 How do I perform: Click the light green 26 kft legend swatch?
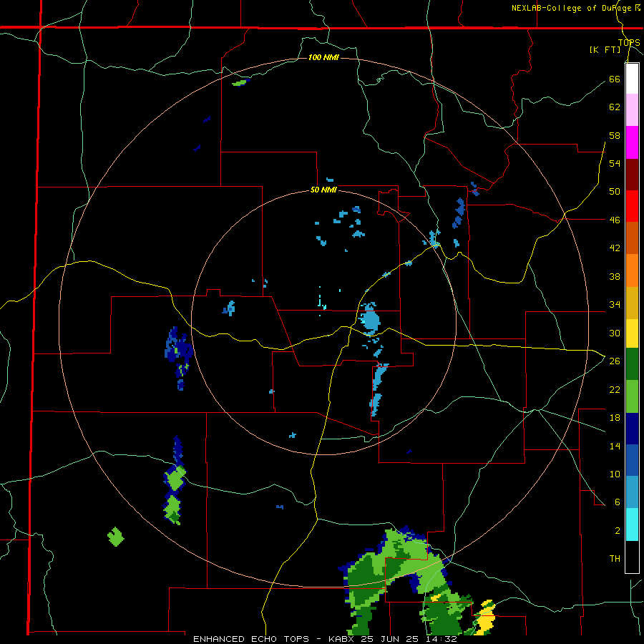click(632, 396)
